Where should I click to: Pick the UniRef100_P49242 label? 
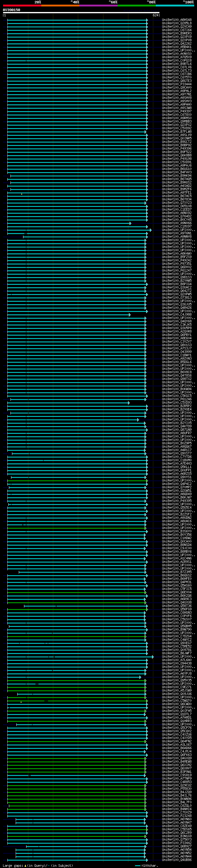point(177,260)
